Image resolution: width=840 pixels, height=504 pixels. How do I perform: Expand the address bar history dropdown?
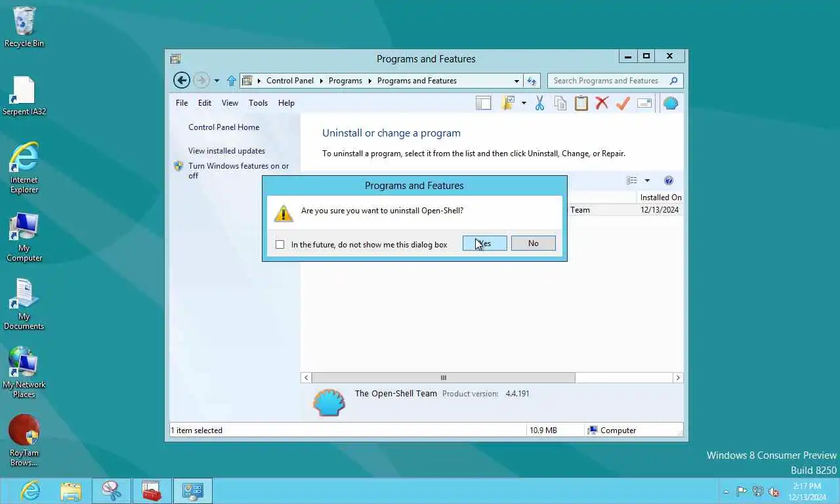(516, 81)
